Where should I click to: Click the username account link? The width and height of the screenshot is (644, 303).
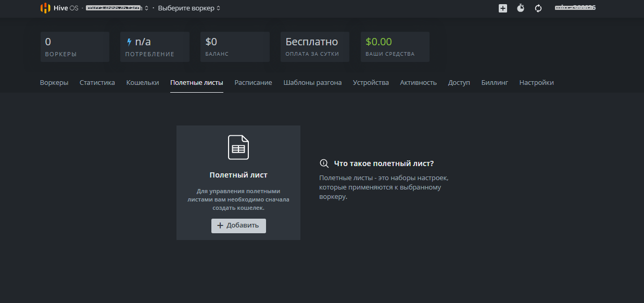575,8
